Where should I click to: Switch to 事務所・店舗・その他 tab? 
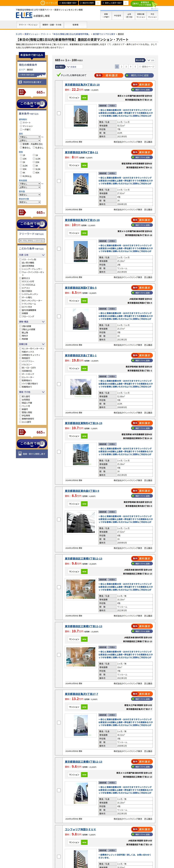tap(52, 25)
